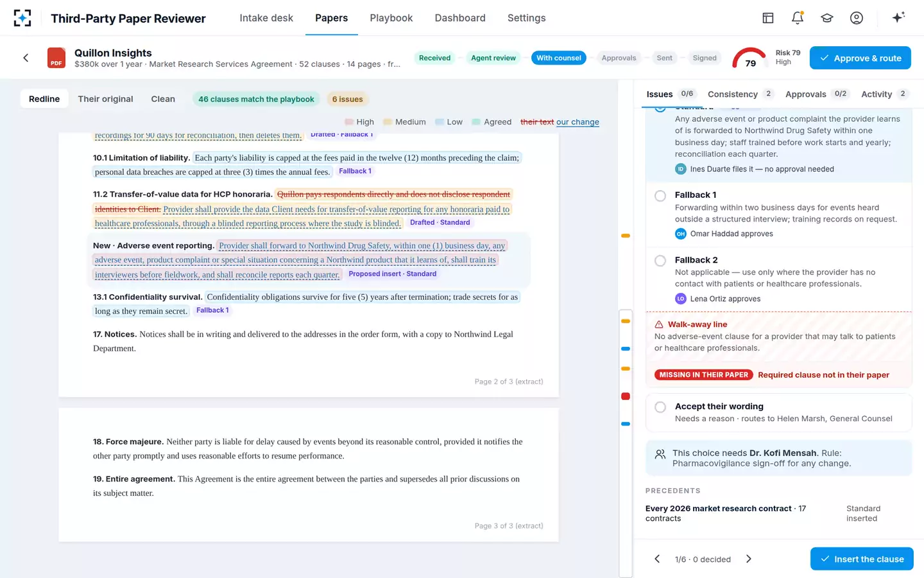The height and width of the screenshot is (578, 924).
Task: Click the app logo icon
Action: click(x=22, y=18)
